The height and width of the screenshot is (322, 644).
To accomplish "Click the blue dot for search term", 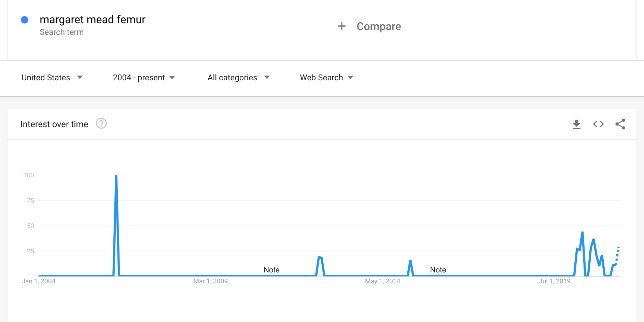I will (25, 20).
